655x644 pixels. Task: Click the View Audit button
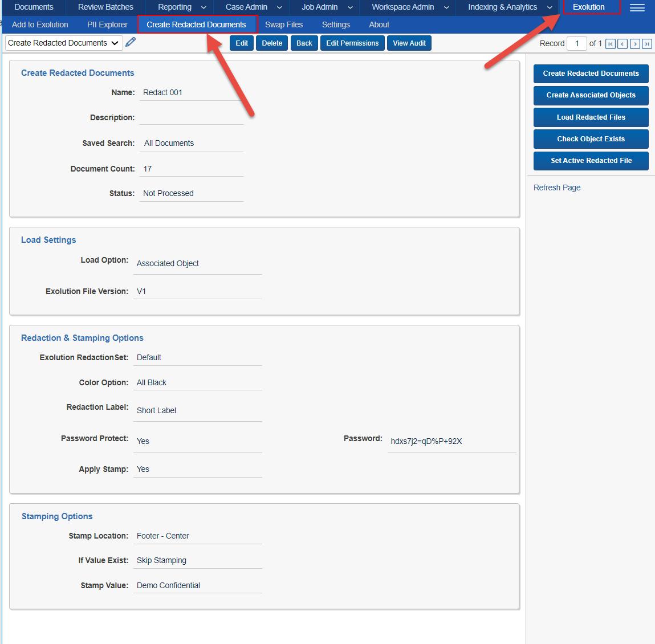pos(409,43)
